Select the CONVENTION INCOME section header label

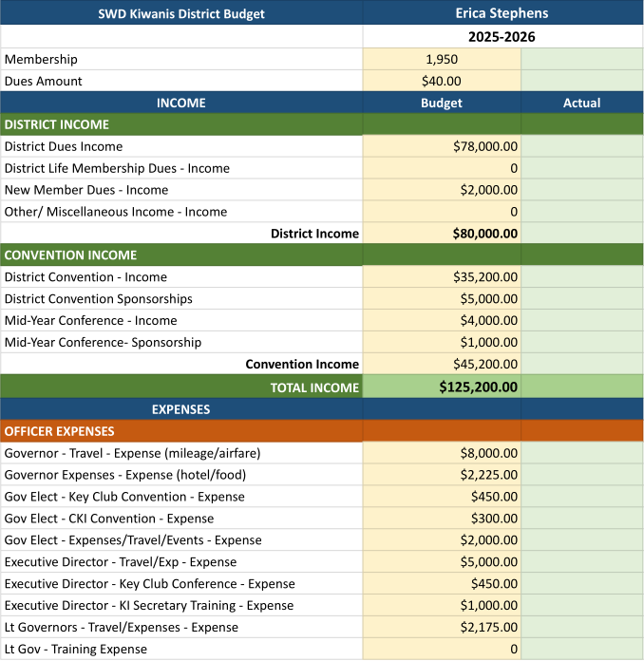[x=71, y=255]
